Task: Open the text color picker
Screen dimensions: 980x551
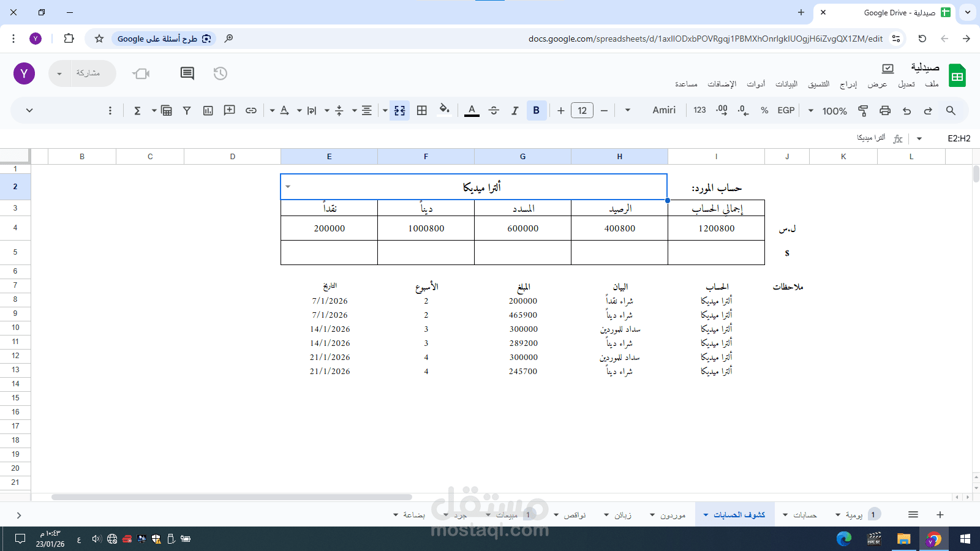Action: point(472,111)
